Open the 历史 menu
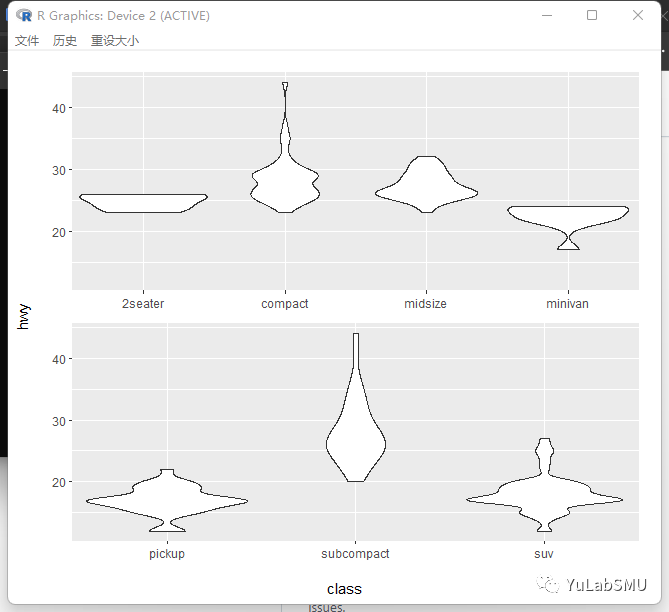 pyautogui.click(x=65, y=41)
